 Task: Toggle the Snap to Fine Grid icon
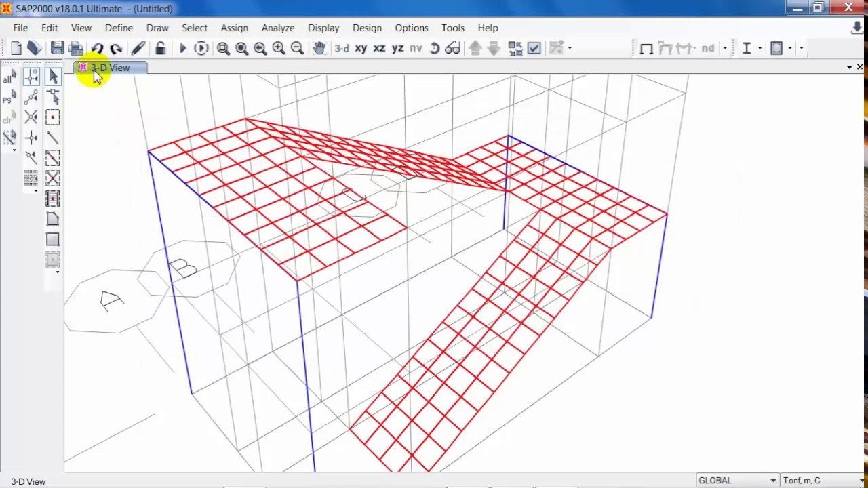31,178
